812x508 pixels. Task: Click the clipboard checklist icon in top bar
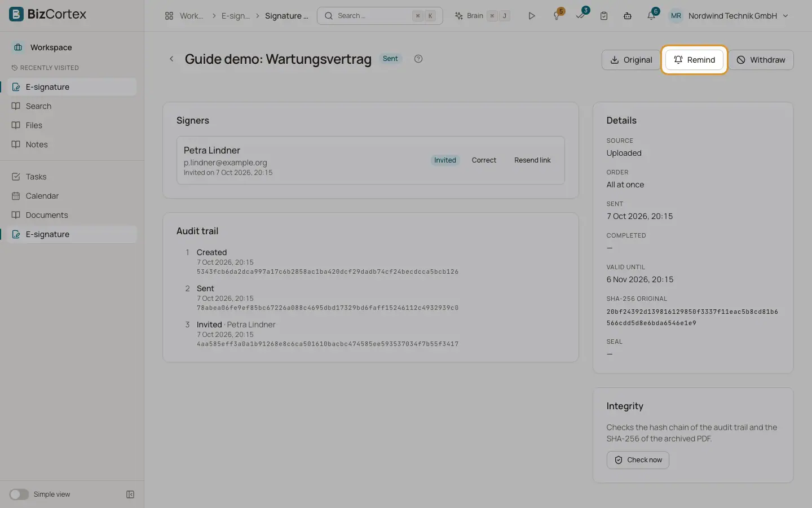pos(604,16)
